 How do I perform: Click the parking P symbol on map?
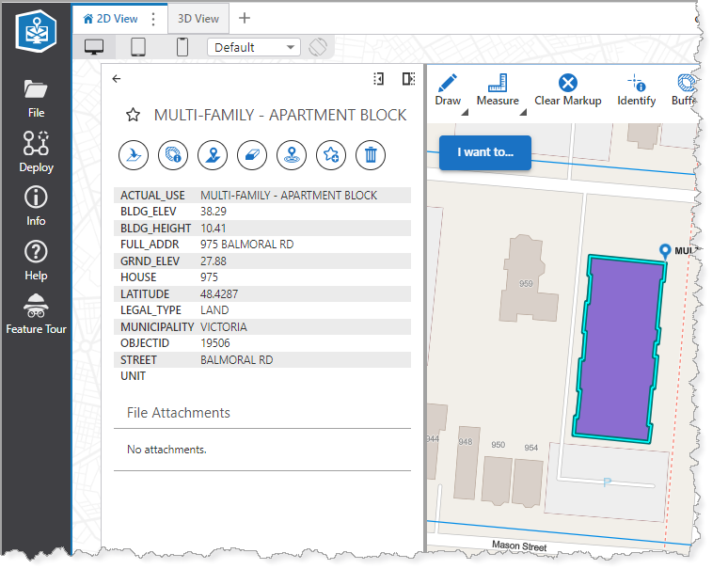point(607,482)
